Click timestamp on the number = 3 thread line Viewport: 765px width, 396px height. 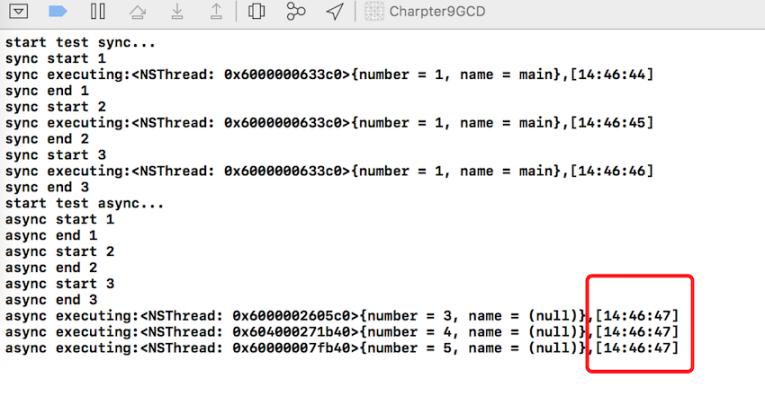pyautogui.click(x=637, y=316)
